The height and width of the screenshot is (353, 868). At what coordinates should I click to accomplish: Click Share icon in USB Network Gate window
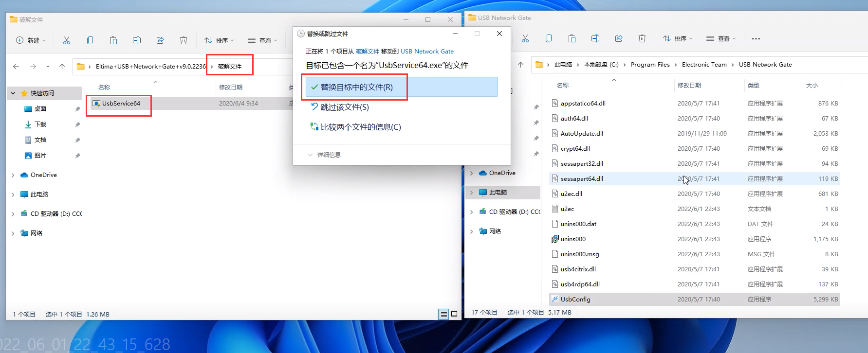point(619,38)
